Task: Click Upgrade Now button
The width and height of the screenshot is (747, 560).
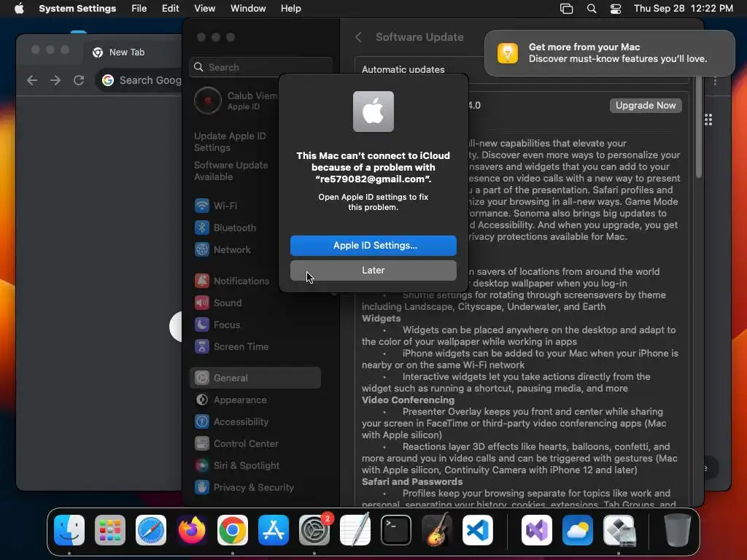Action: click(646, 105)
